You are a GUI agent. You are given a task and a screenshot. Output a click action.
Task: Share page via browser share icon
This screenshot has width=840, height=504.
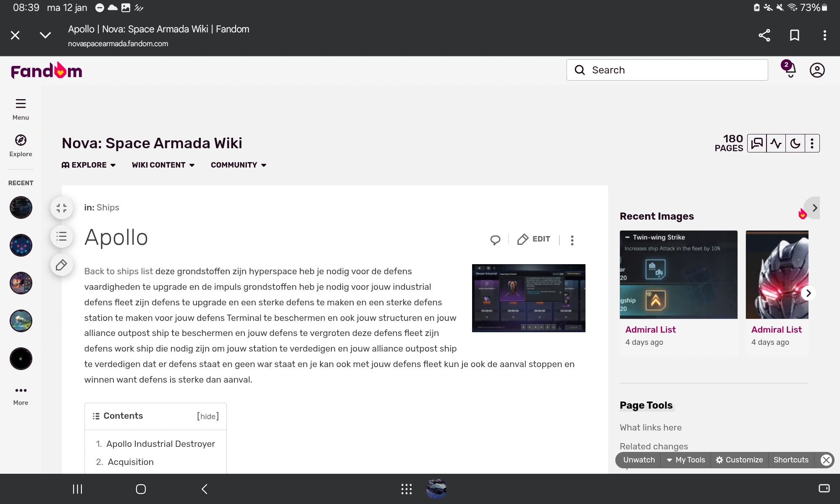click(764, 35)
